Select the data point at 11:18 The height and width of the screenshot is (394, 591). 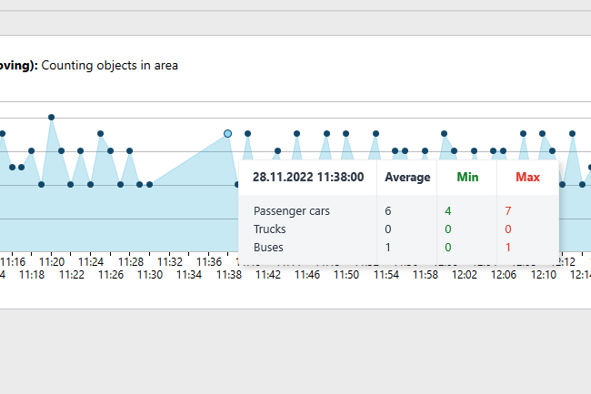click(x=32, y=151)
